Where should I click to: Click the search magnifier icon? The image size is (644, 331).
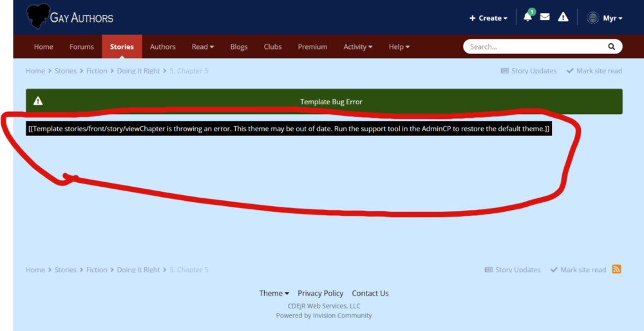(x=611, y=46)
